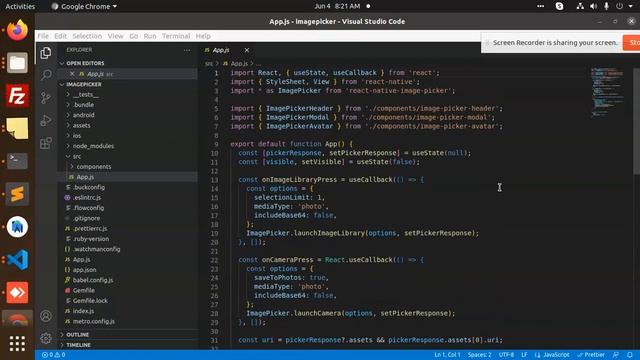Open the volume tray icon
640x360 pixels.
point(593,6)
